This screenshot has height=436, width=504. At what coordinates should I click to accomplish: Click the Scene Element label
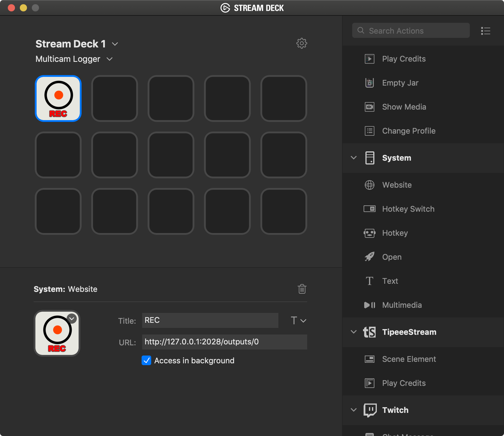409,359
